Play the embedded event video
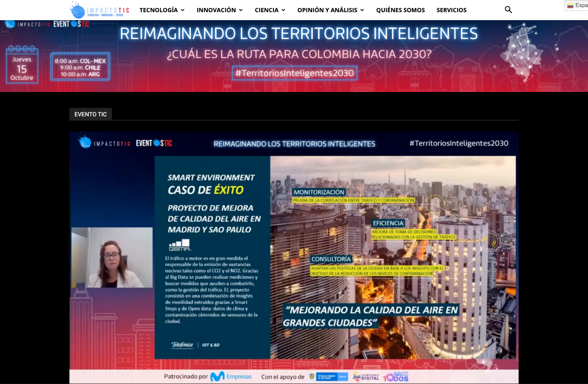Viewport: 588px width, 384px height. (x=294, y=258)
